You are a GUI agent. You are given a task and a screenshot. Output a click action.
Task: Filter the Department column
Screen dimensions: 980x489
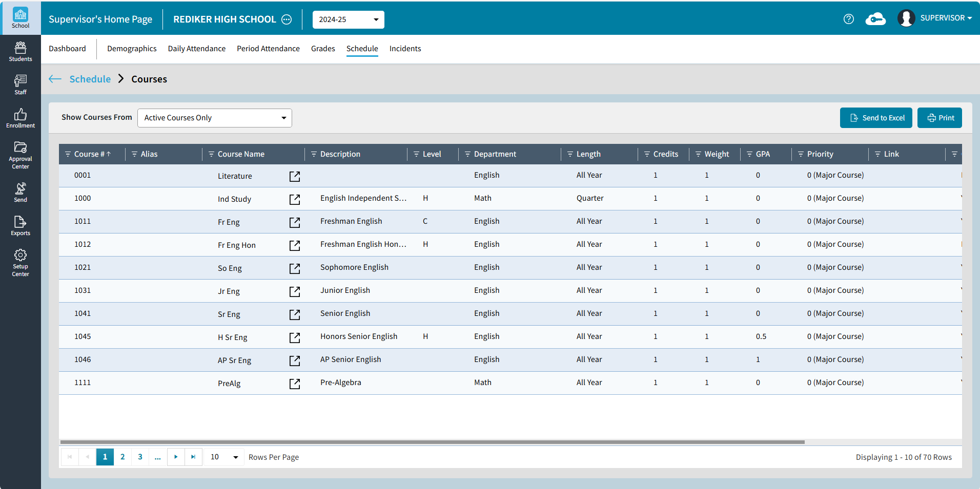467,154
